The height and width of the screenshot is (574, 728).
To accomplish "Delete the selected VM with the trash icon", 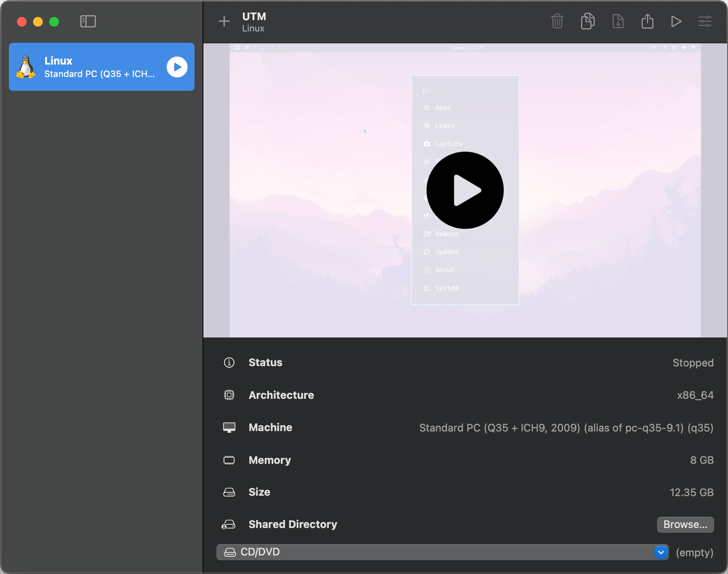I will [557, 21].
